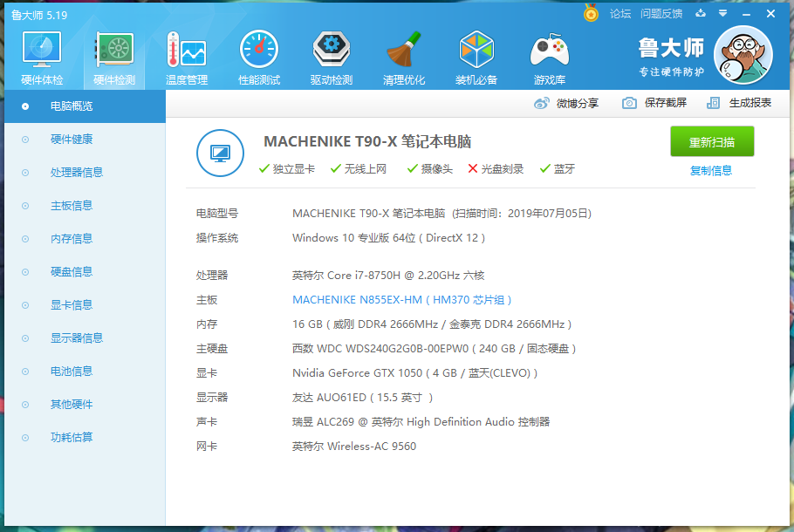Click the green 重新扫描 rescan button
This screenshot has width=794, height=532.
coord(712,142)
